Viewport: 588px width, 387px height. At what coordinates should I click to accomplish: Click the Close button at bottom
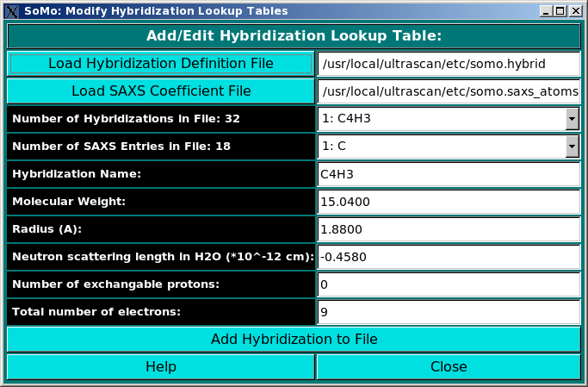pyautogui.click(x=449, y=366)
